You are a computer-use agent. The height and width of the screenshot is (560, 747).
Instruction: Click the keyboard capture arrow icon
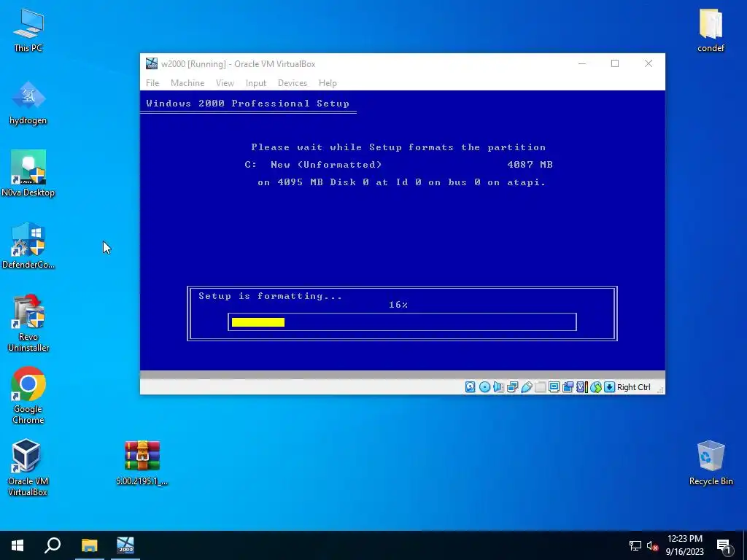609,387
